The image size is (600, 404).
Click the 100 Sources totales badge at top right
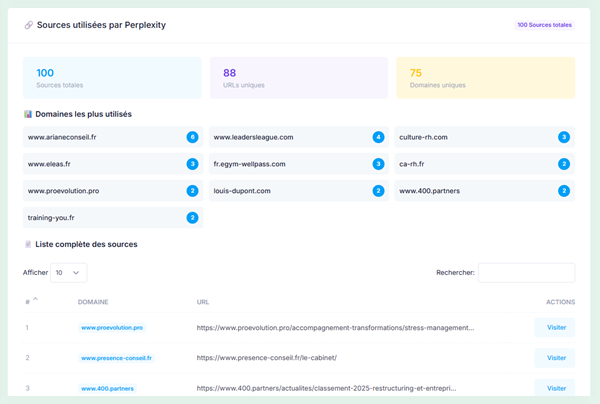click(544, 25)
